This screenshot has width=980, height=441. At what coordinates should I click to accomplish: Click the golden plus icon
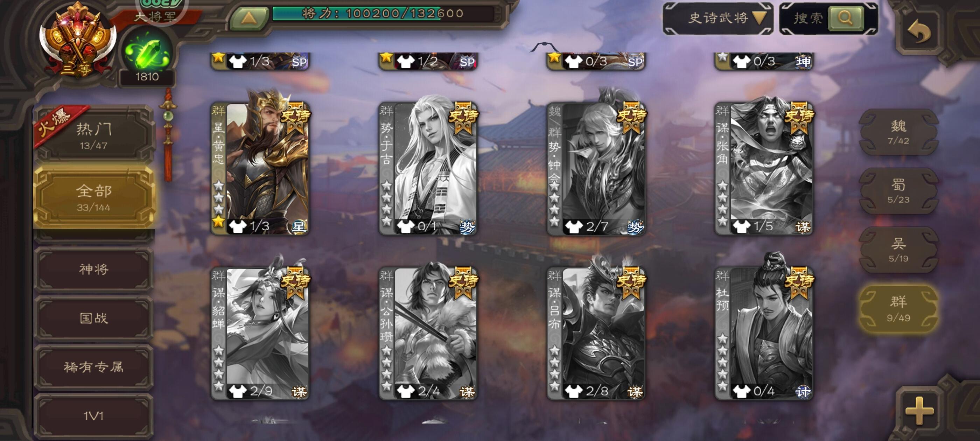pos(919,411)
